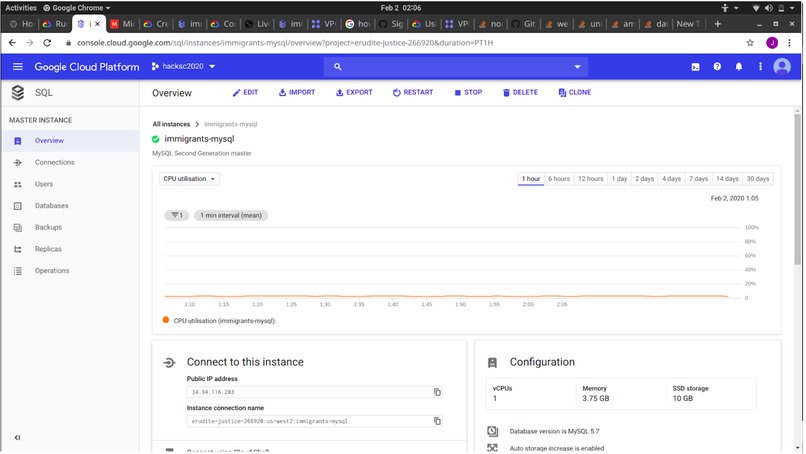Expand the search bar dropdown arrow
This screenshot has height=454, width=806.
(579, 67)
